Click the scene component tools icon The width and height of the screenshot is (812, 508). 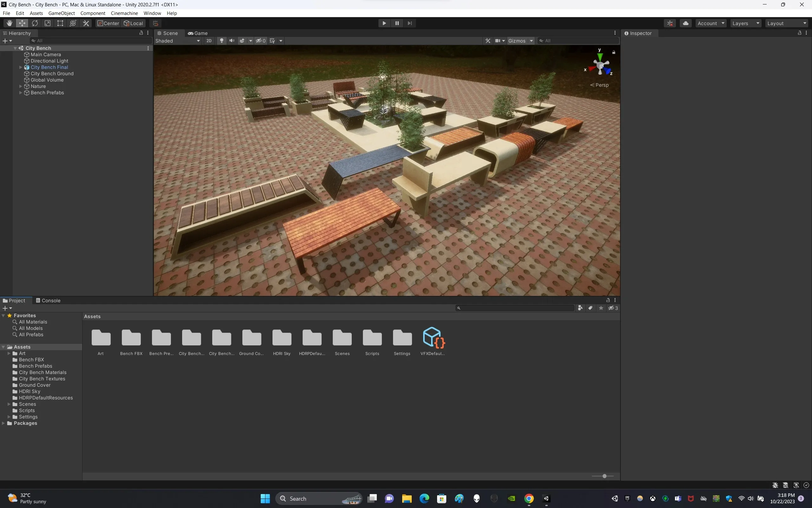488,41
